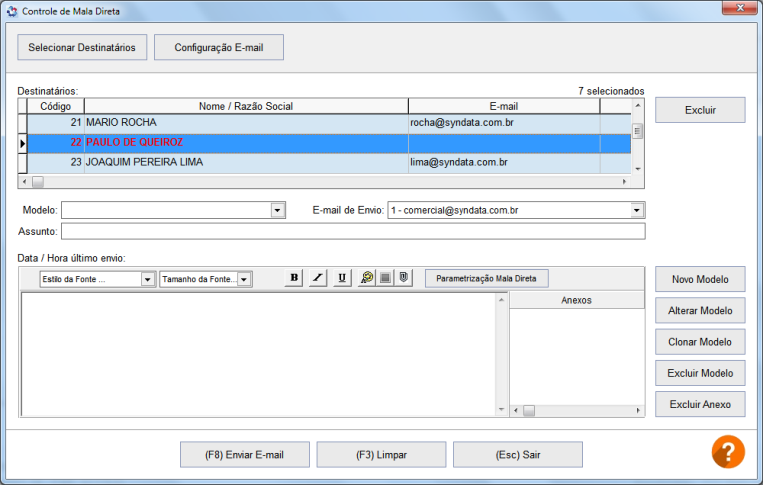The width and height of the screenshot is (763, 485).
Task: Click the recipients list scroll up arrow
Action: [x=637, y=105]
